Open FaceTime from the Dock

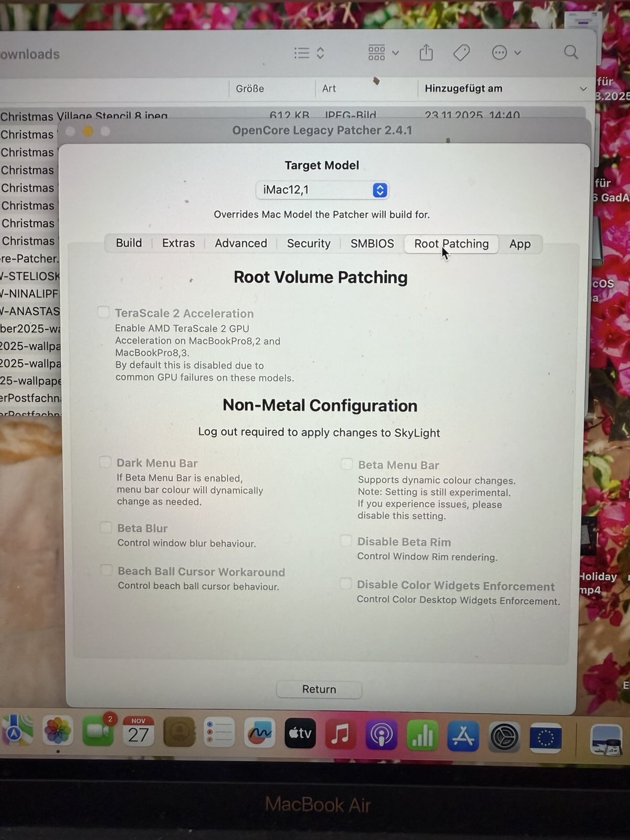tap(98, 730)
